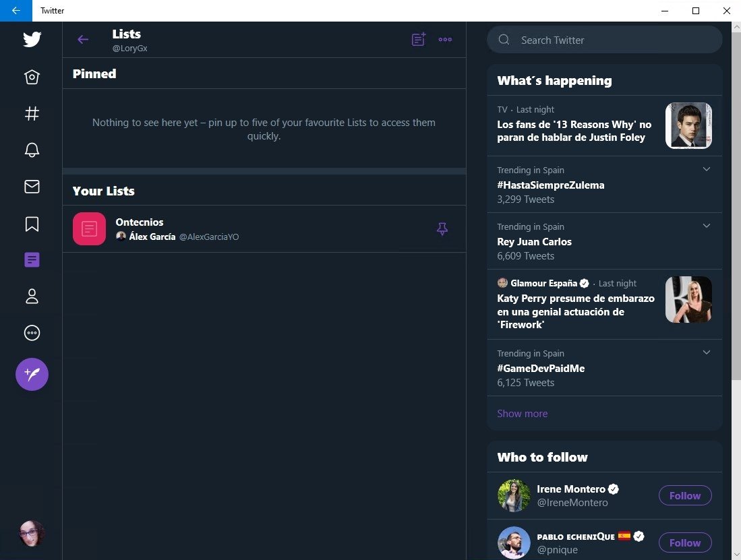The width and height of the screenshot is (741, 560).
Task: Open Justin Foley story thumbnail
Action: tap(688, 125)
